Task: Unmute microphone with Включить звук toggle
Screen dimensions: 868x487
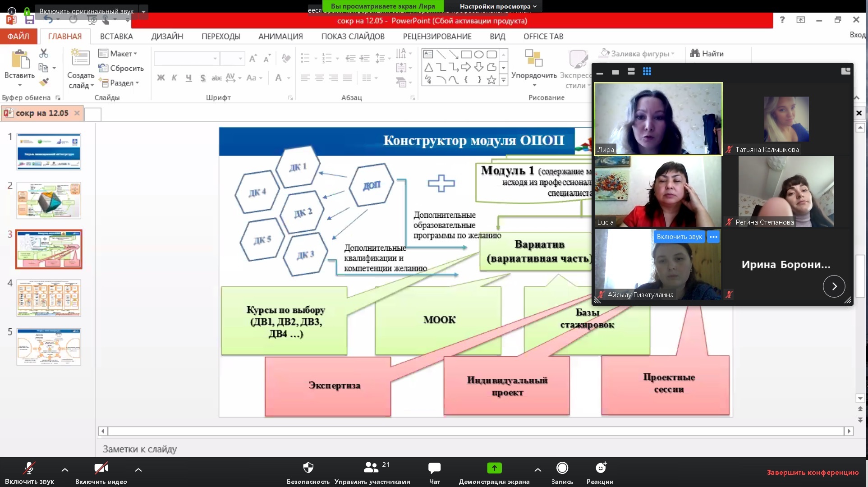Action: tap(29, 469)
